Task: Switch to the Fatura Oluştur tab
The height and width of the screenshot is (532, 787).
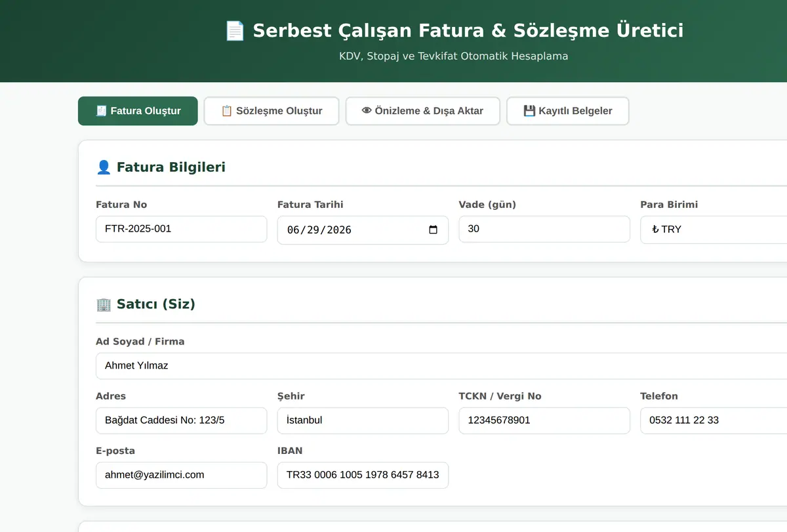Action: 138,111
